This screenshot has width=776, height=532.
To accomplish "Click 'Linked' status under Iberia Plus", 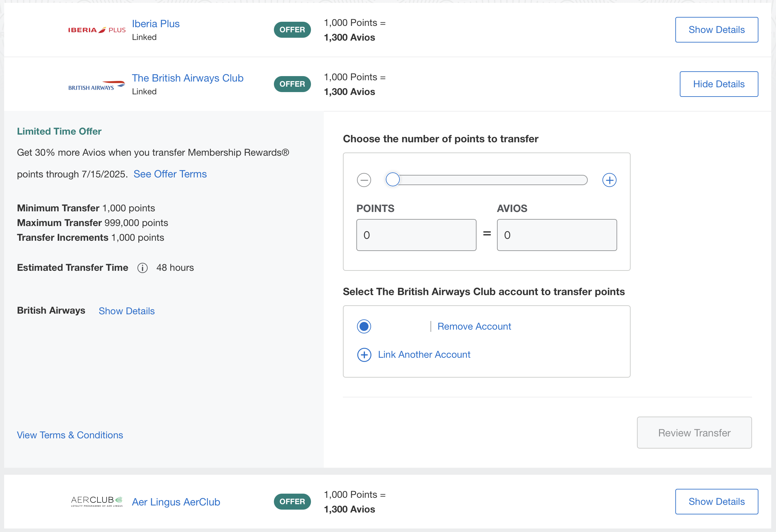I will [144, 37].
